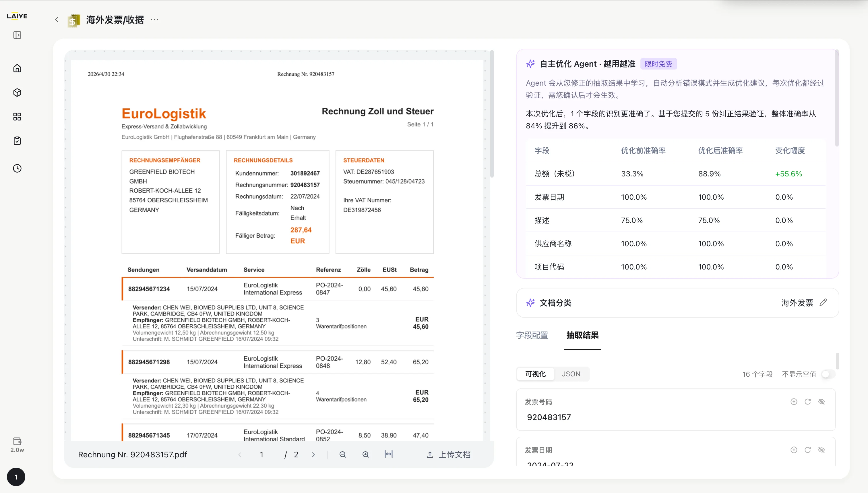Open the clock history icon in sidebar
868x493 pixels.
pyautogui.click(x=17, y=168)
